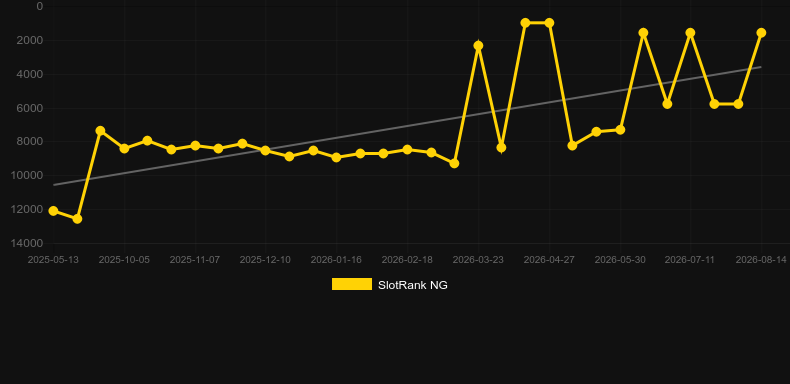
Task: Click the last data point at 2026-08-14
Action: (x=761, y=33)
